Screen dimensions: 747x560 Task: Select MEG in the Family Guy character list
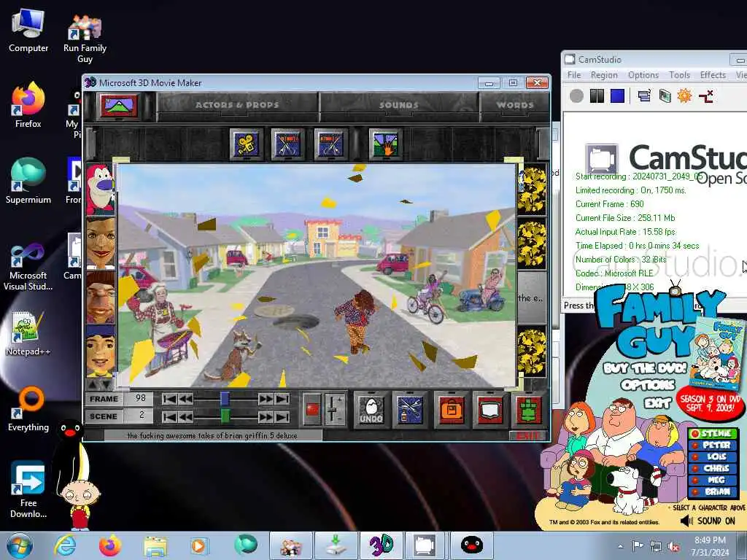713,480
